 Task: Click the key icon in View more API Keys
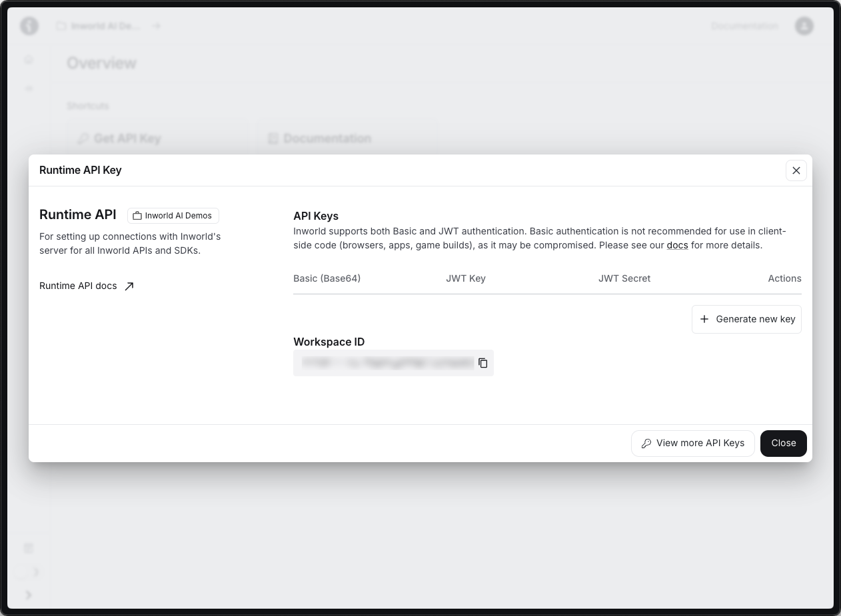click(646, 444)
